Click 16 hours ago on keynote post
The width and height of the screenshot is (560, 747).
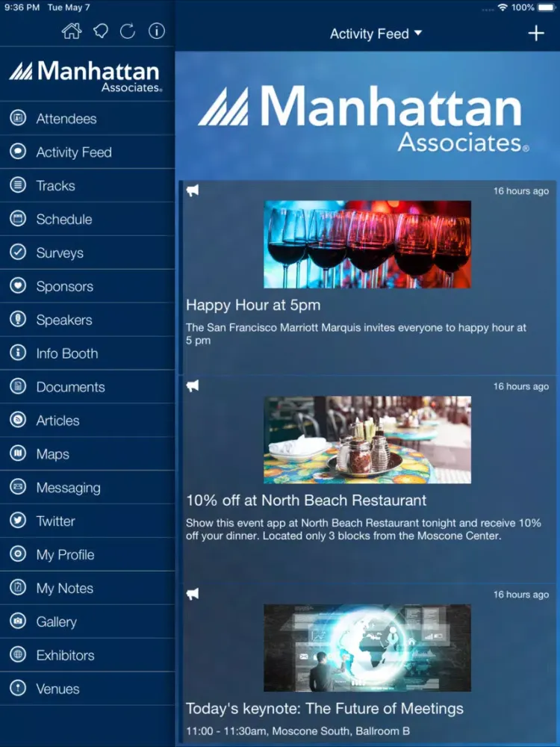(x=521, y=595)
